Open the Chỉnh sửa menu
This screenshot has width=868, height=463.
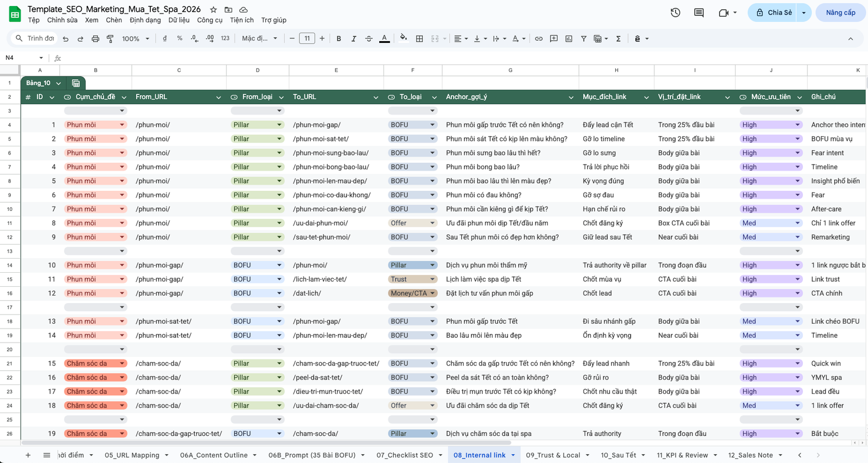62,20
